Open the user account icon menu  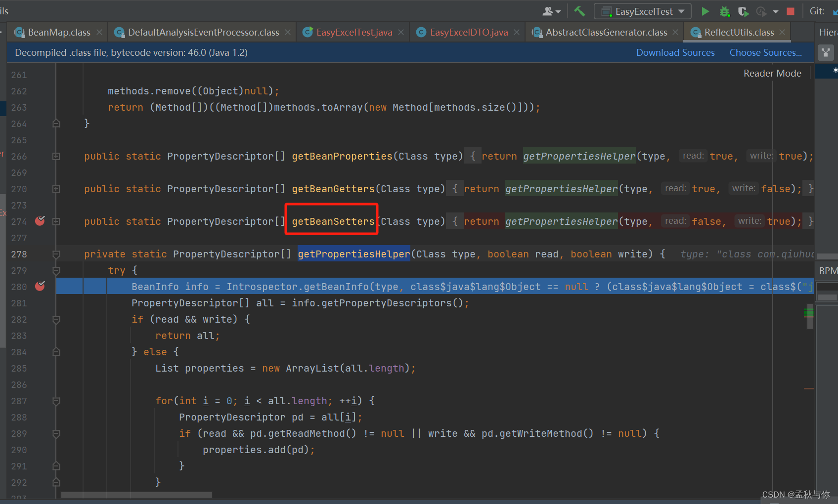(551, 11)
